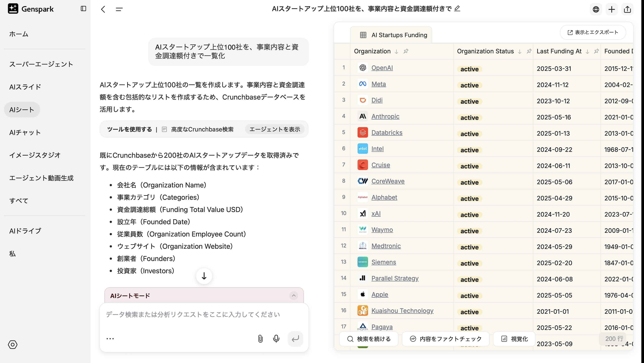
Task: Open スーパーエージェント in the sidebar
Action: [41, 64]
